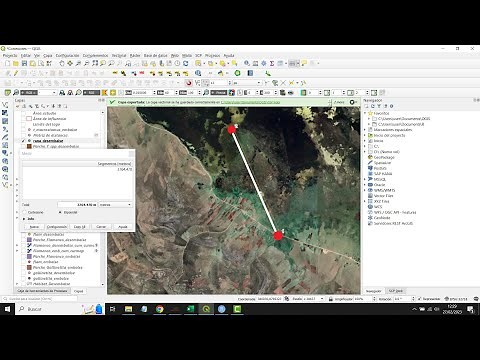Toggle editing with the yellow pencil icon
The image size is (480, 360).
point(16,73)
